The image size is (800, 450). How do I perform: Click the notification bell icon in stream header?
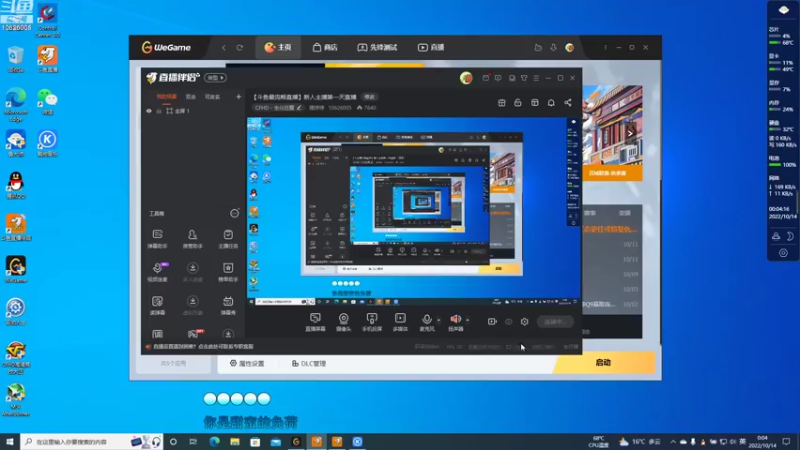pyautogui.click(x=551, y=103)
